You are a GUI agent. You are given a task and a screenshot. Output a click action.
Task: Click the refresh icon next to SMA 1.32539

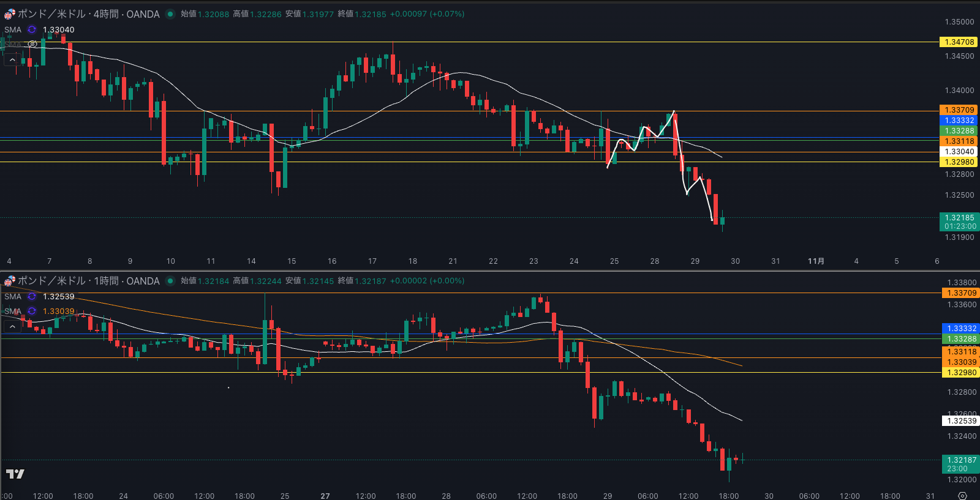(32, 297)
